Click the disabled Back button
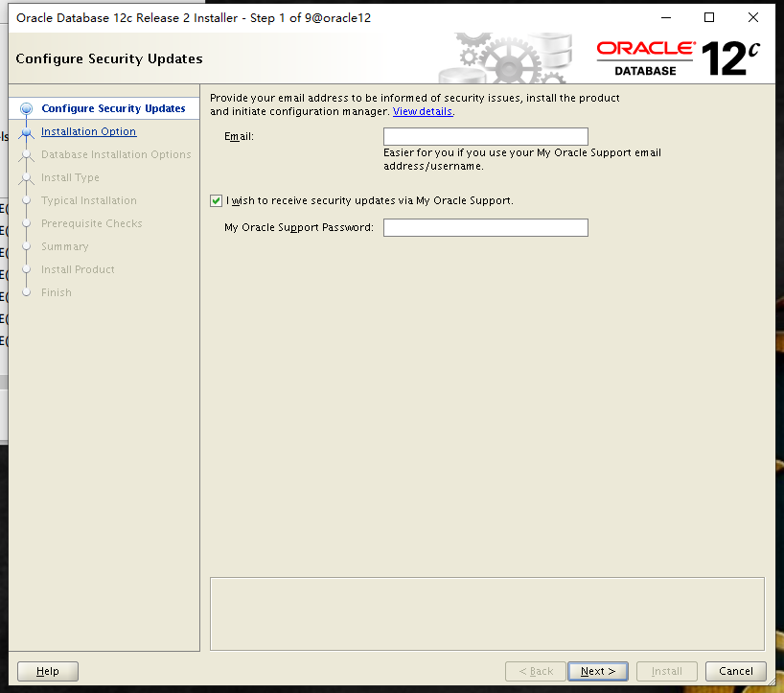The width and height of the screenshot is (784, 693). click(536, 671)
